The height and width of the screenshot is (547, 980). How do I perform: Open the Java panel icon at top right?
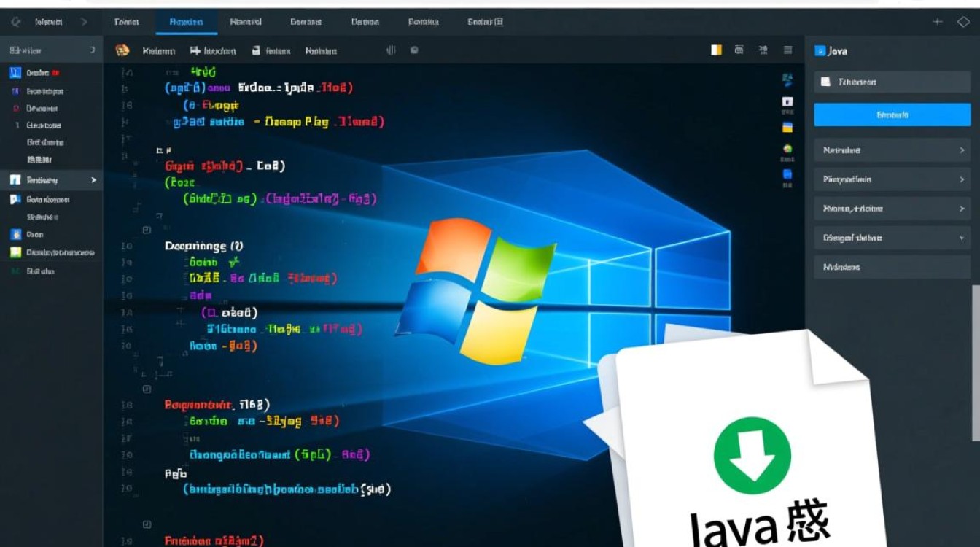click(x=819, y=50)
